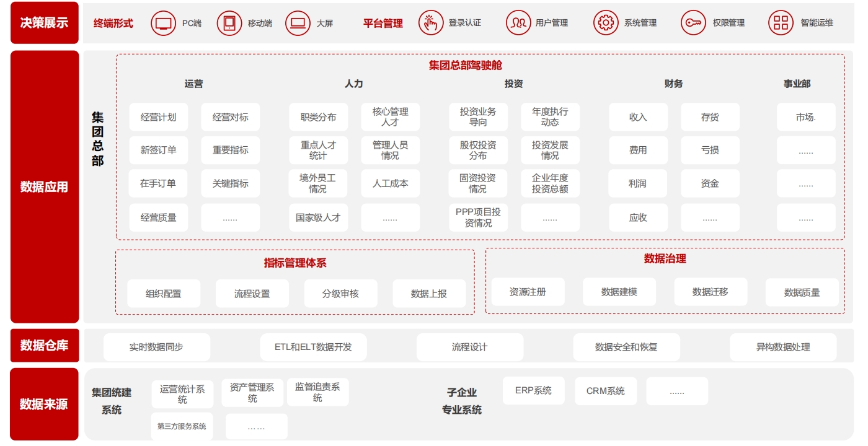
Task: Click the 数据上报 box
Action: click(x=429, y=294)
